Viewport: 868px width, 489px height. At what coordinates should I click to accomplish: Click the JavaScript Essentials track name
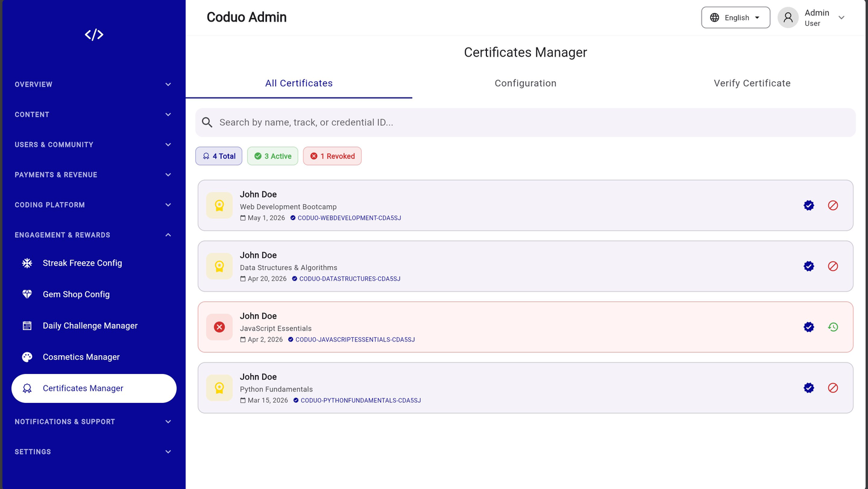pos(275,328)
